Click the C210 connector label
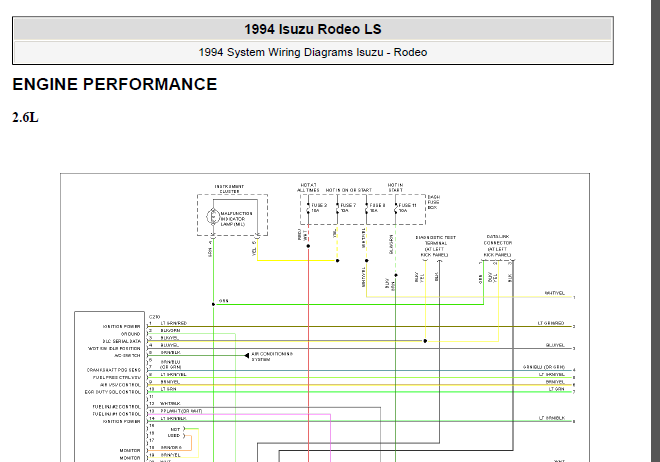660x462 pixels. (x=154, y=317)
